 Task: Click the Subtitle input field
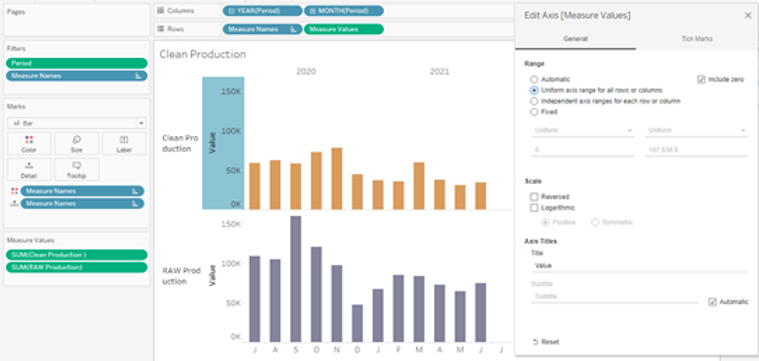pos(615,296)
